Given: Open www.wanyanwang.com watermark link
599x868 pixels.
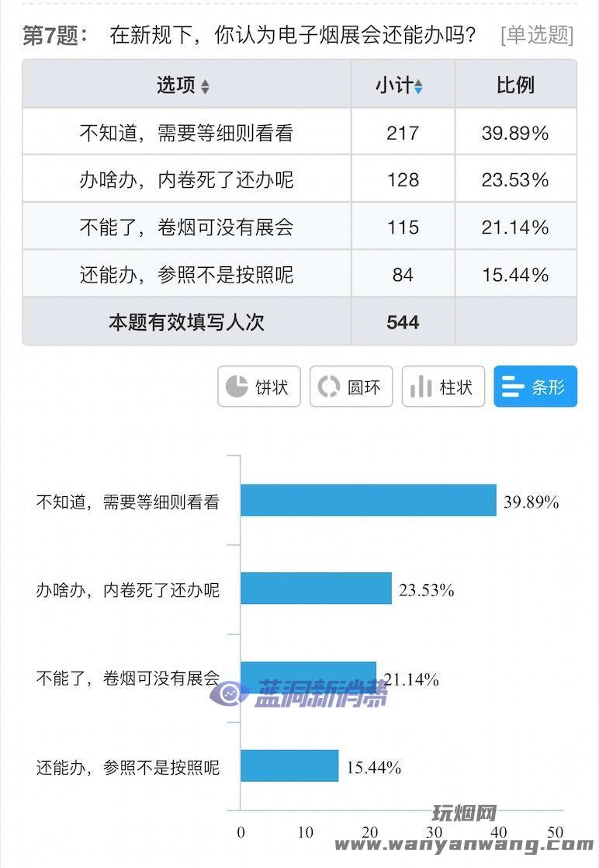Looking at the screenshot, I should click(463, 844).
